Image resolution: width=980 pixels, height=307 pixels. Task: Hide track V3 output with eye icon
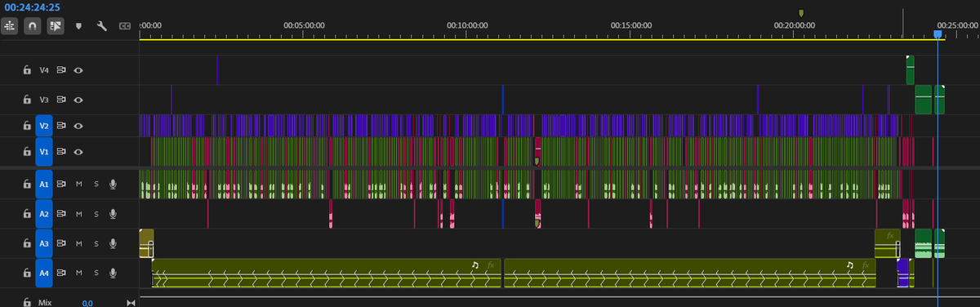pos(79,100)
